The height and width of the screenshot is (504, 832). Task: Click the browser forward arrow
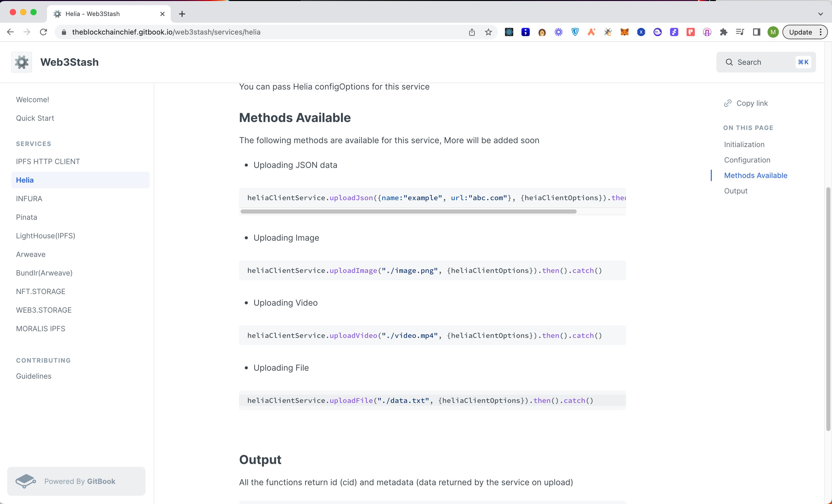point(27,32)
